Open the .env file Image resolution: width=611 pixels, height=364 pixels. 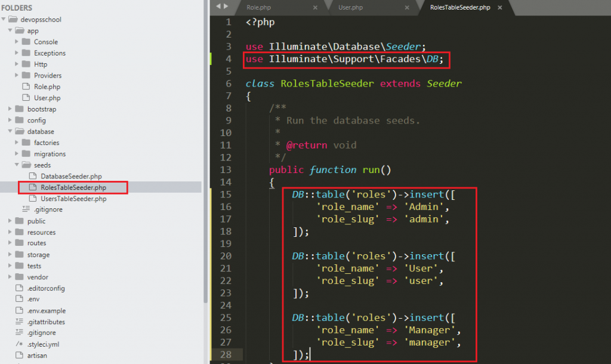pos(33,300)
